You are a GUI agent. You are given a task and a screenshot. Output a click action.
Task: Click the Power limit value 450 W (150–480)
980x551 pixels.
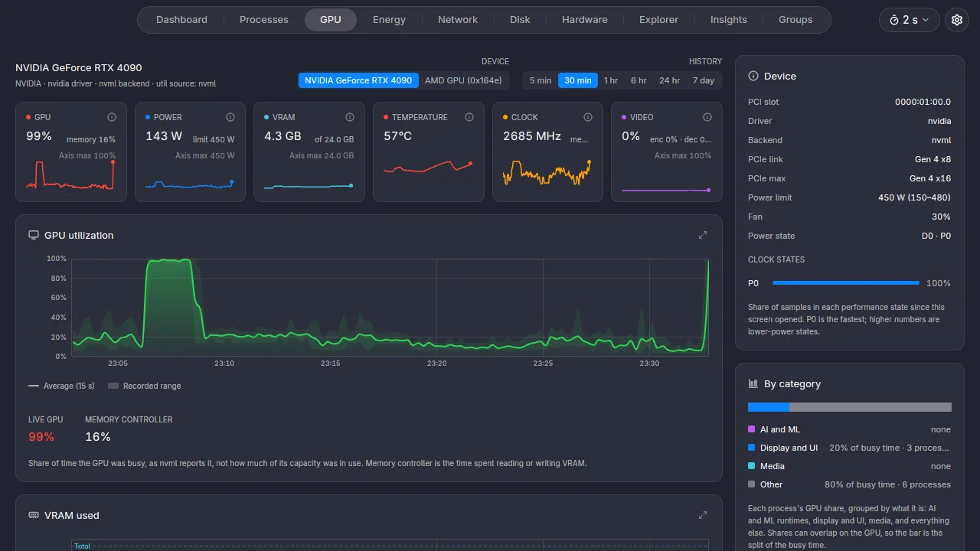point(914,197)
